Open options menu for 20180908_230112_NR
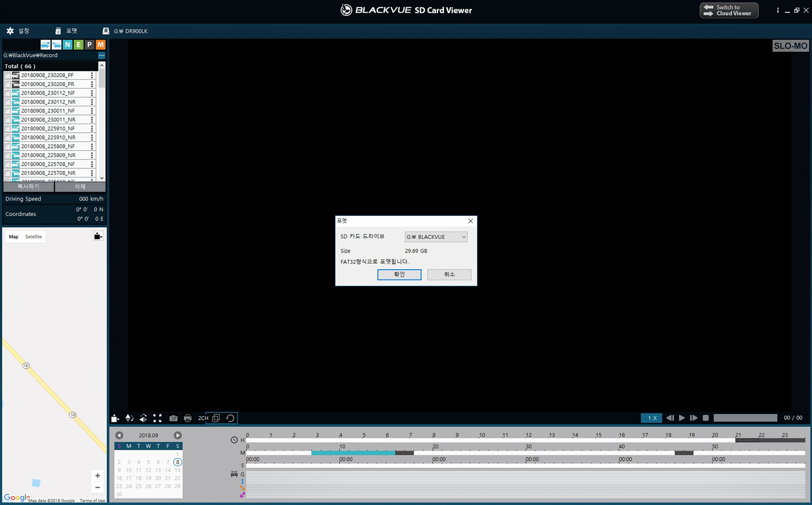Viewport: 812px width, 505px height. [x=92, y=102]
